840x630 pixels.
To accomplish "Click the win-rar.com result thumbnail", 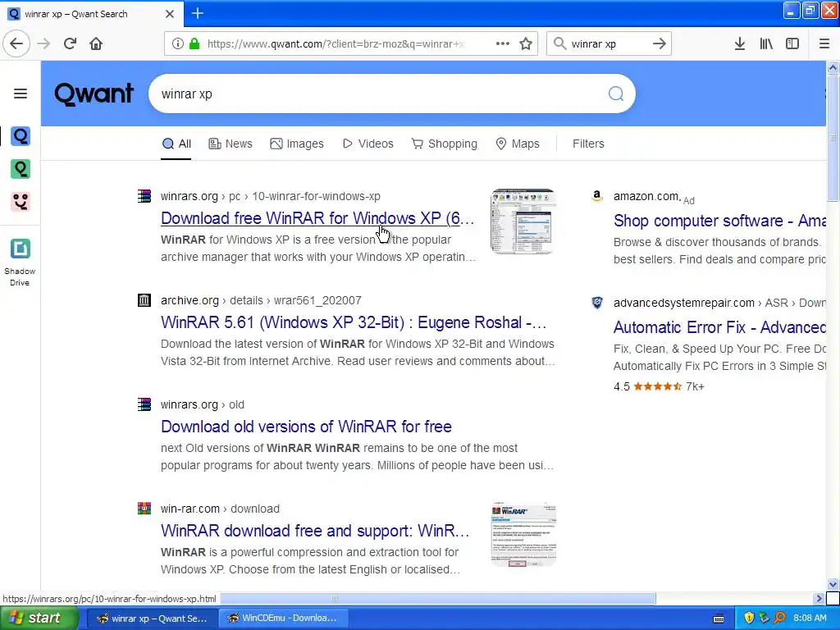I will [x=523, y=534].
